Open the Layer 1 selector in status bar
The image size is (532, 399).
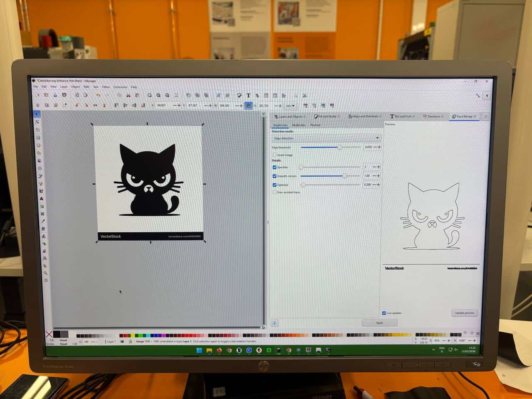pos(111,342)
